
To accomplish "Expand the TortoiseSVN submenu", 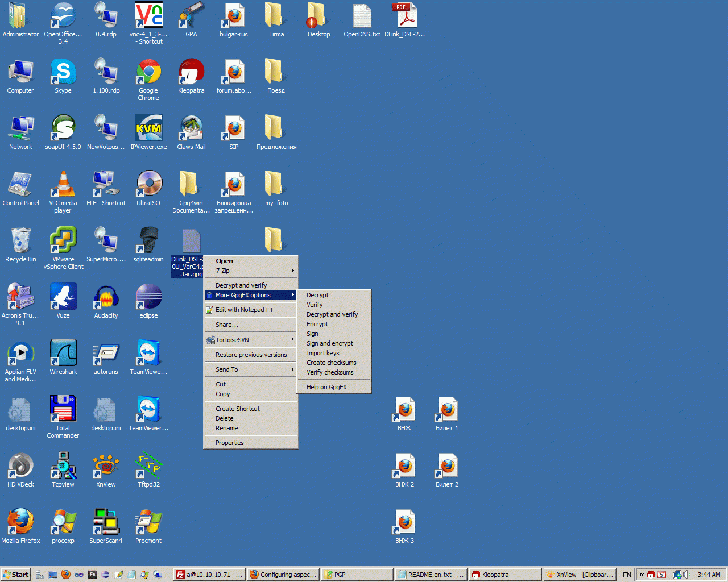I will (251, 340).
